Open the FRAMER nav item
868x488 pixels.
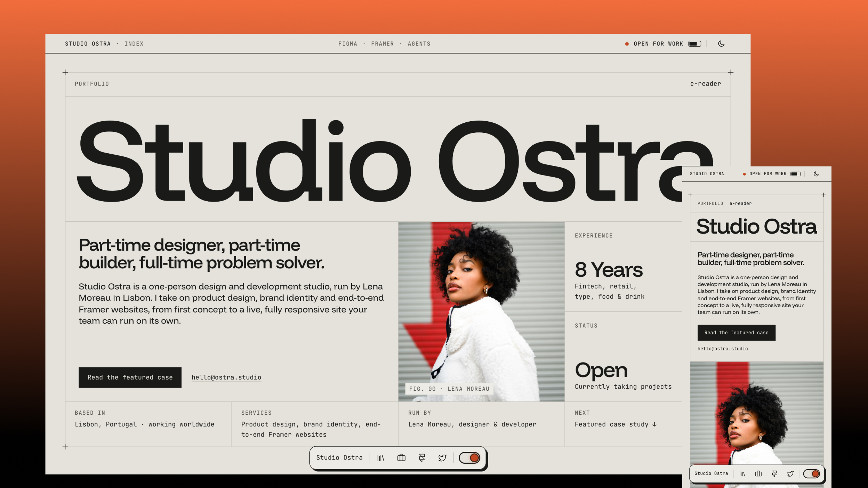(383, 44)
